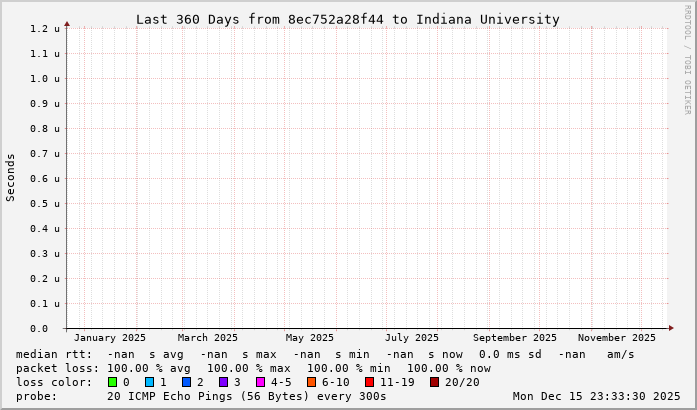Click the orange swatch for 6-10 loss
The width and height of the screenshot is (697, 410).
point(312,382)
